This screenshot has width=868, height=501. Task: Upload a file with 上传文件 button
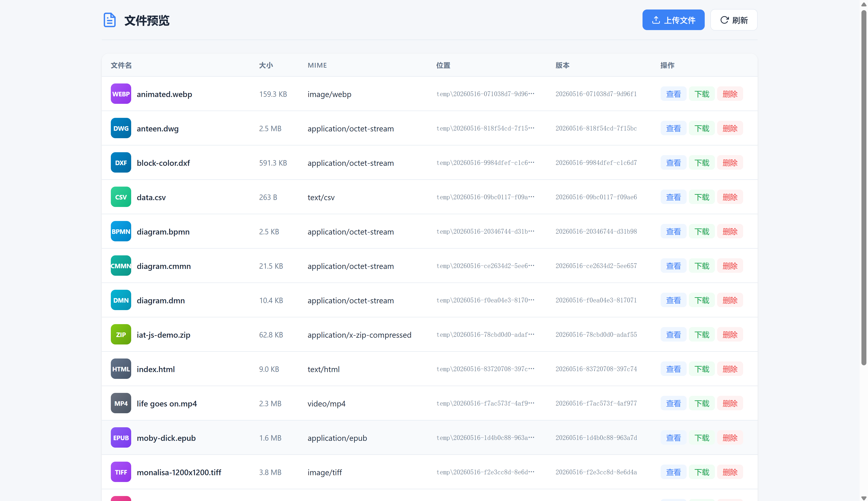(x=673, y=20)
